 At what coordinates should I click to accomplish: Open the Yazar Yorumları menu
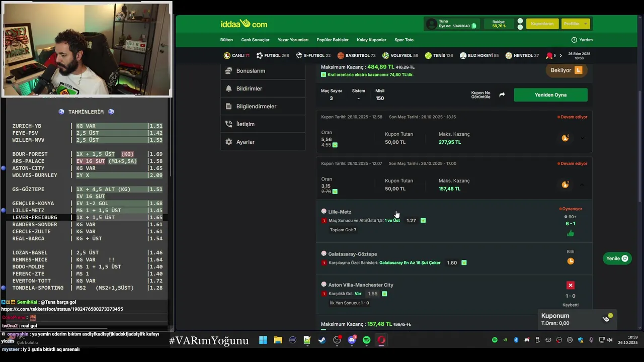point(293,40)
